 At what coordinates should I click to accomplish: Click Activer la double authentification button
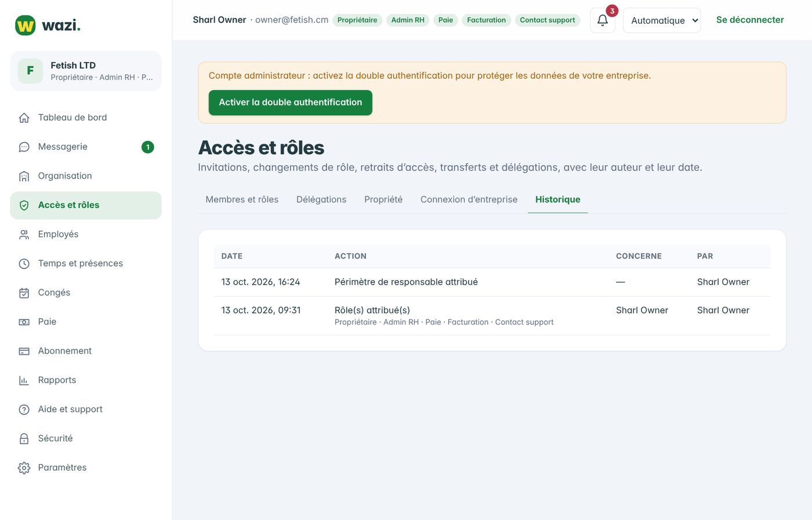tap(291, 103)
